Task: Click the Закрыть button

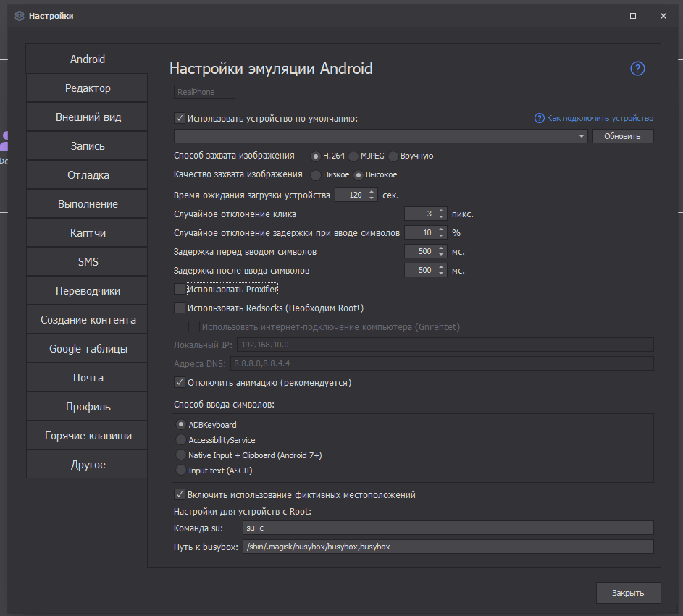Action: pyautogui.click(x=628, y=593)
